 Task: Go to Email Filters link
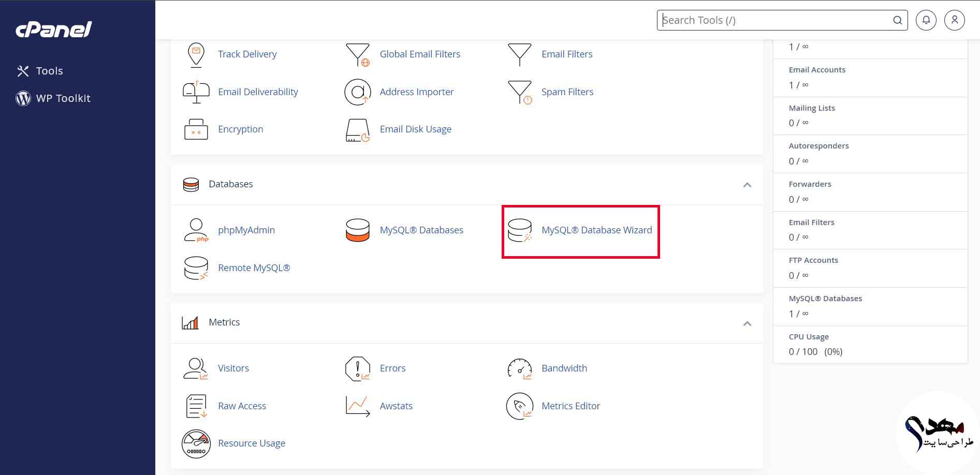tap(567, 54)
